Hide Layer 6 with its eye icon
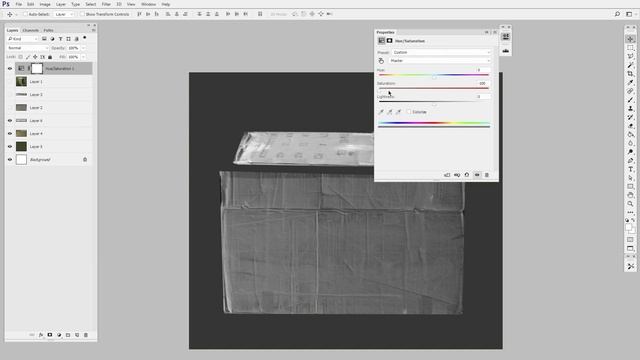Viewport: 640px width, 360px height. pos(10,120)
